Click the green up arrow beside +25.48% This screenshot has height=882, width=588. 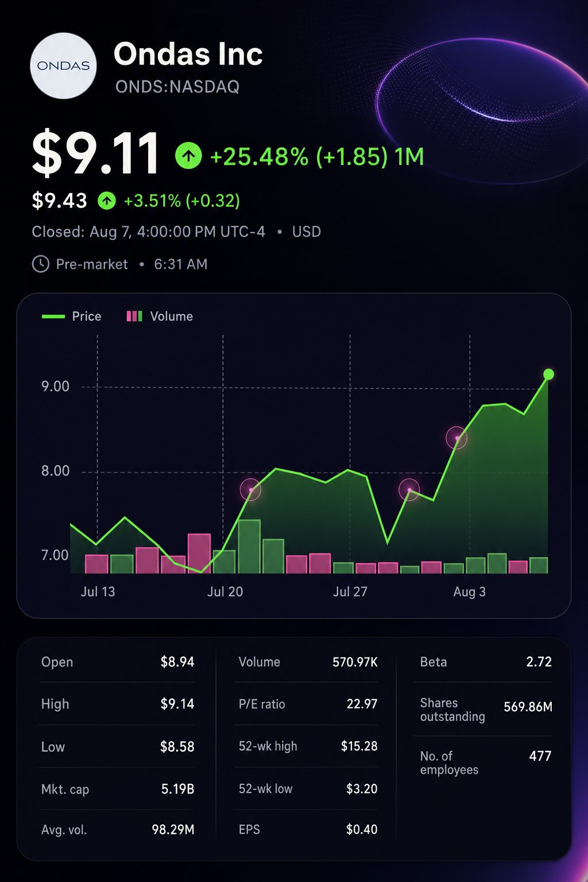[188, 156]
